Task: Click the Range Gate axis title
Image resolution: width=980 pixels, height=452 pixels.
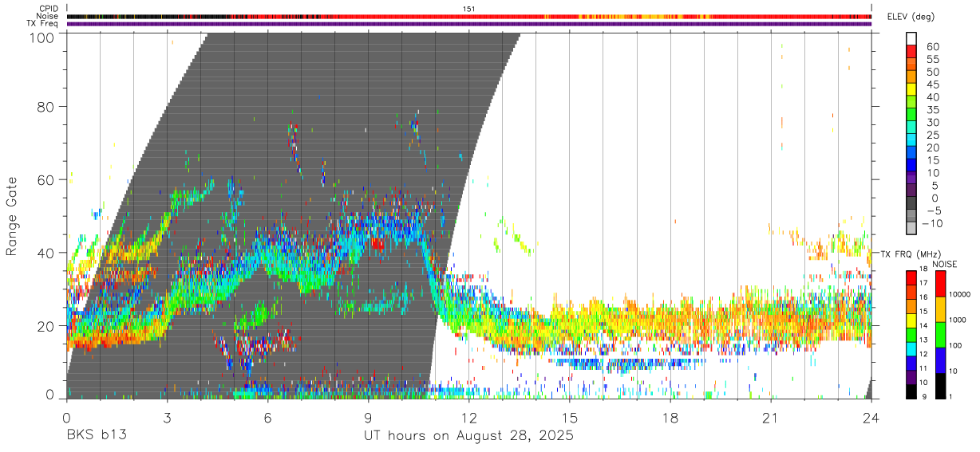Action: click(12, 216)
